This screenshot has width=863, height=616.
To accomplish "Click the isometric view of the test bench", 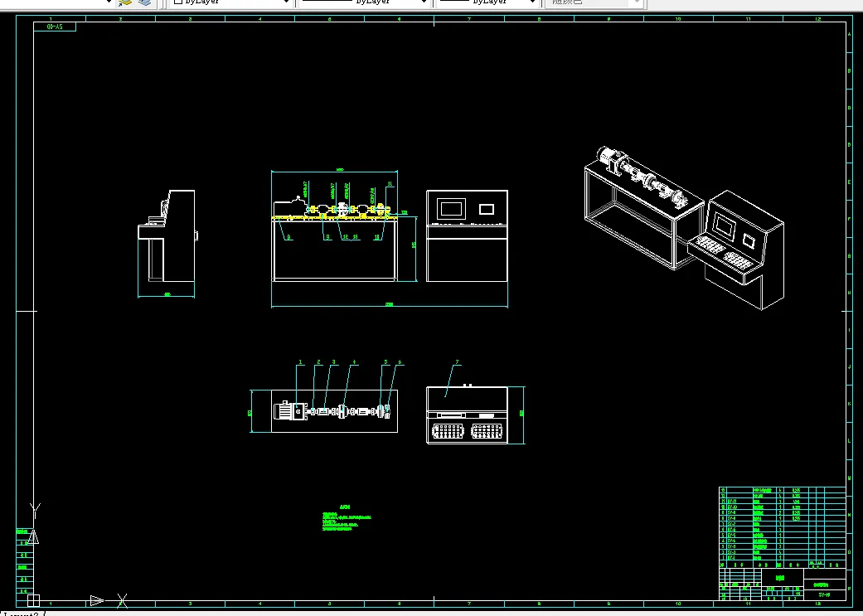I will click(644, 209).
